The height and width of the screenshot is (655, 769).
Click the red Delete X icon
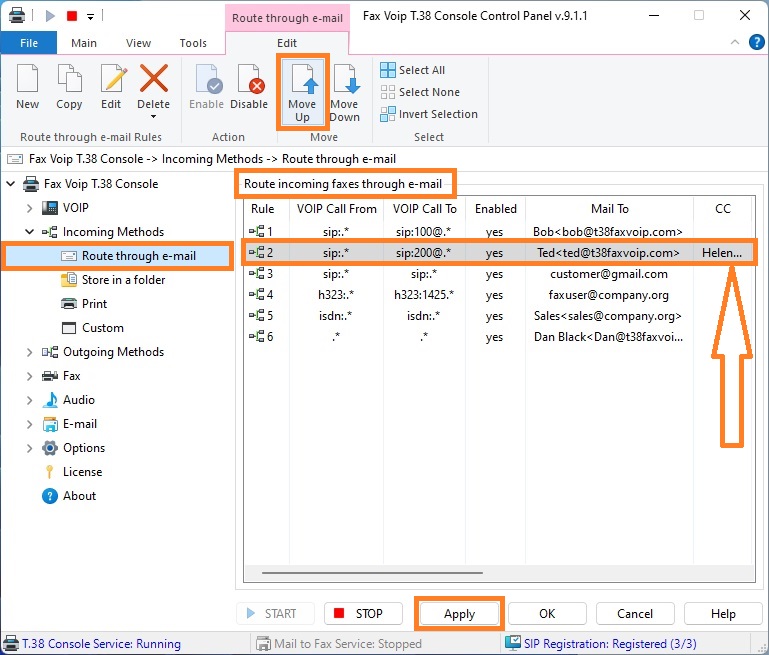click(x=154, y=78)
